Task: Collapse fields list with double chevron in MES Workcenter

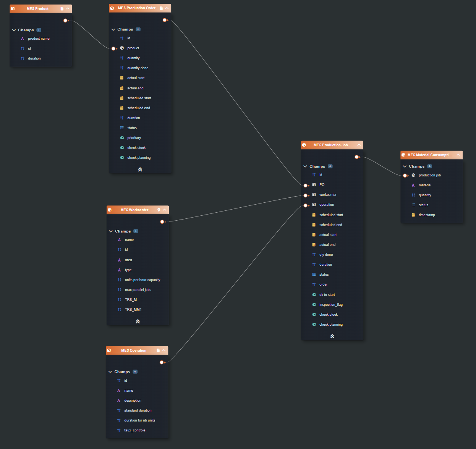Action: click(x=138, y=321)
